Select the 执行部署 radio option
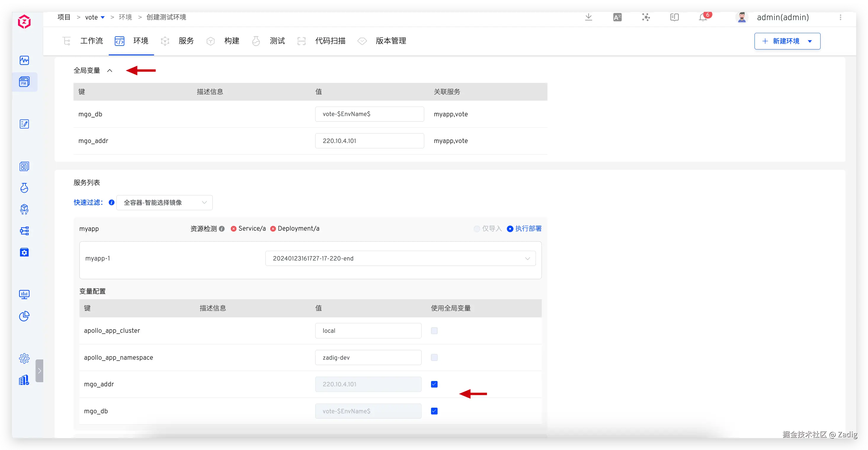The height and width of the screenshot is (450, 868). 510,229
